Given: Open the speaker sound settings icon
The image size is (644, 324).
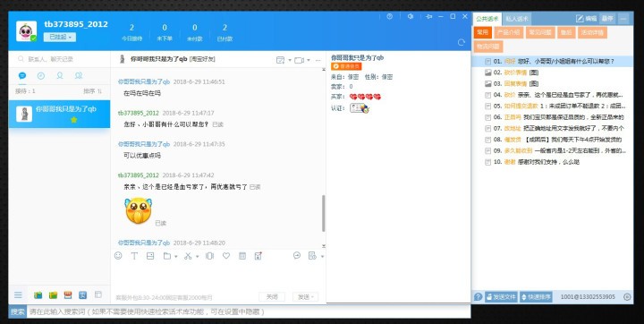Looking at the screenshot, I should (x=410, y=16).
